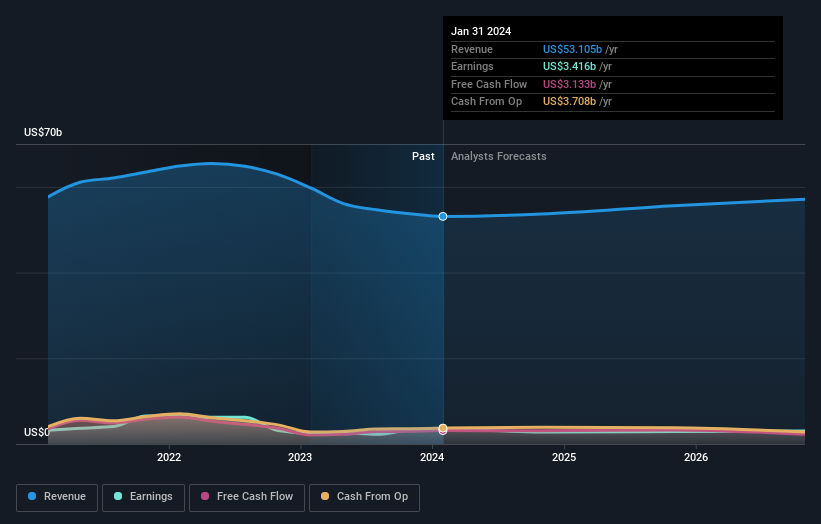Viewport: 821px width, 524px height.
Task: Click the Revenue row label in tooltip
Action: pyautogui.click(x=472, y=49)
